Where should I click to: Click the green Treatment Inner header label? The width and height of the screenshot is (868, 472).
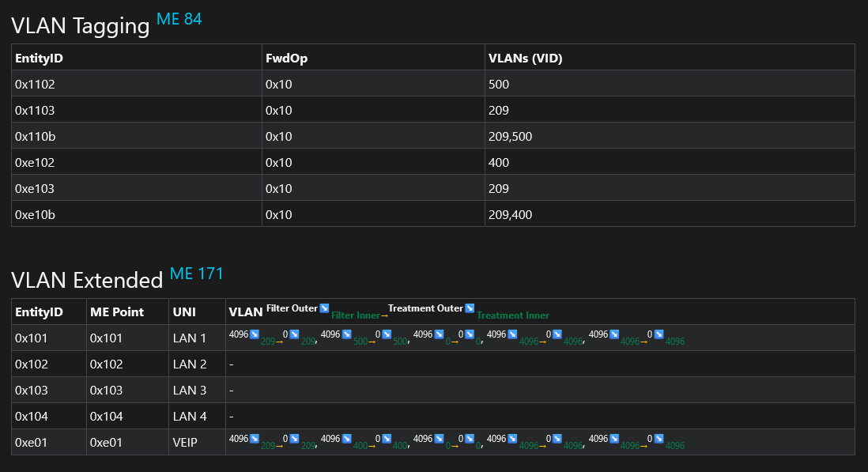(512, 315)
